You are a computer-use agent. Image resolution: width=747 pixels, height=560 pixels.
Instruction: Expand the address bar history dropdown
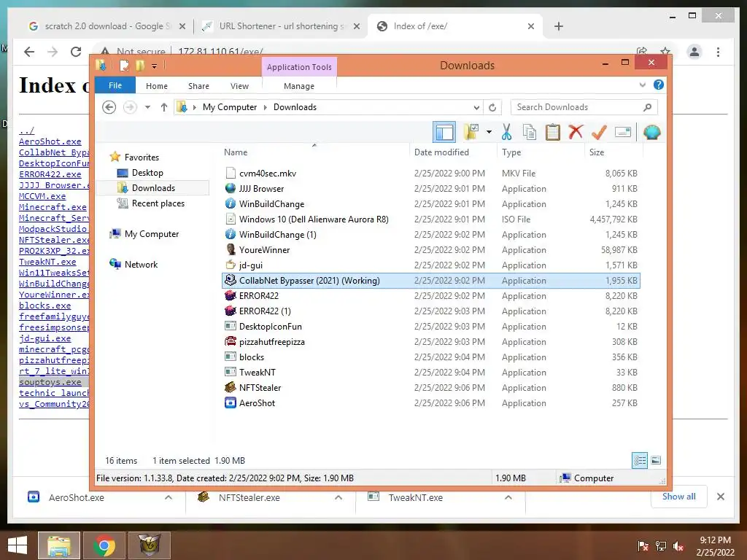point(476,107)
